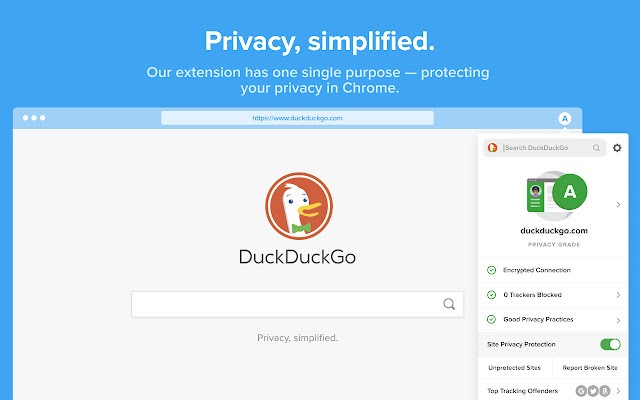Image resolution: width=640 pixels, height=400 pixels.
Task: Open the settings gear in extension popup
Action: [617, 148]
